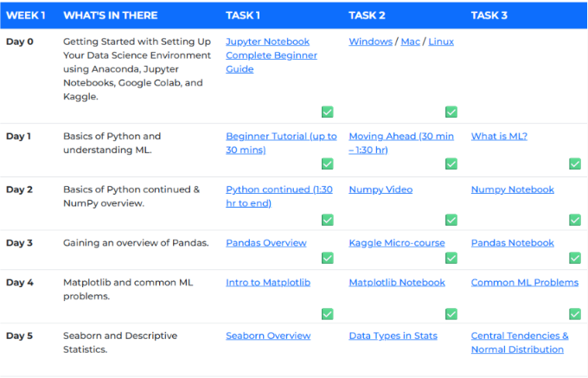The height and width of the screenshot is (378, 588).
Task: Toggle Day 3 Task 2 checkbox
Action: [451, 258]
